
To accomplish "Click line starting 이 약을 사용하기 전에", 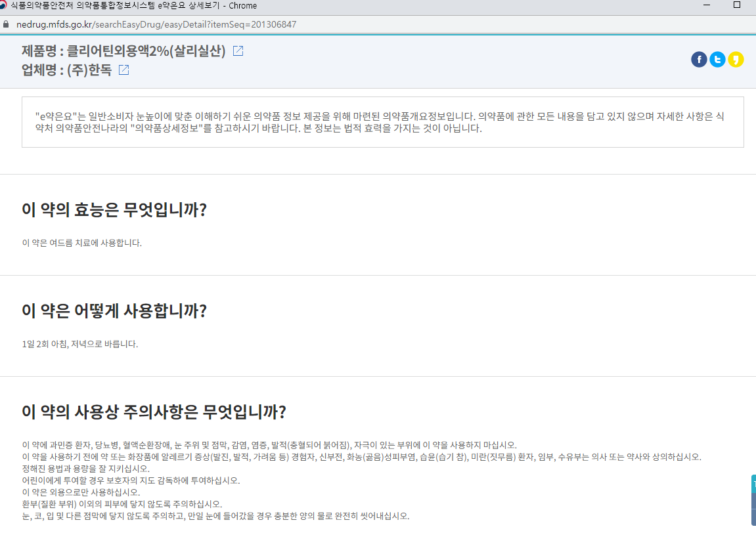I will click(362, 457).
